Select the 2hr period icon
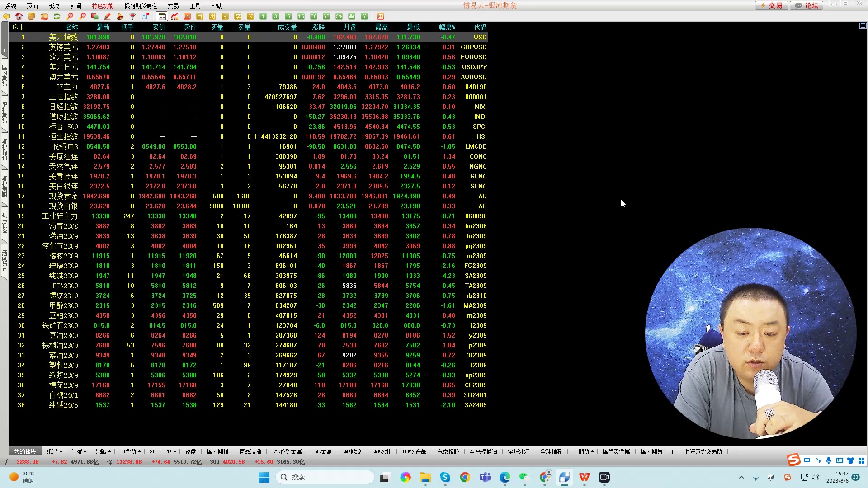 coord(339,16)
